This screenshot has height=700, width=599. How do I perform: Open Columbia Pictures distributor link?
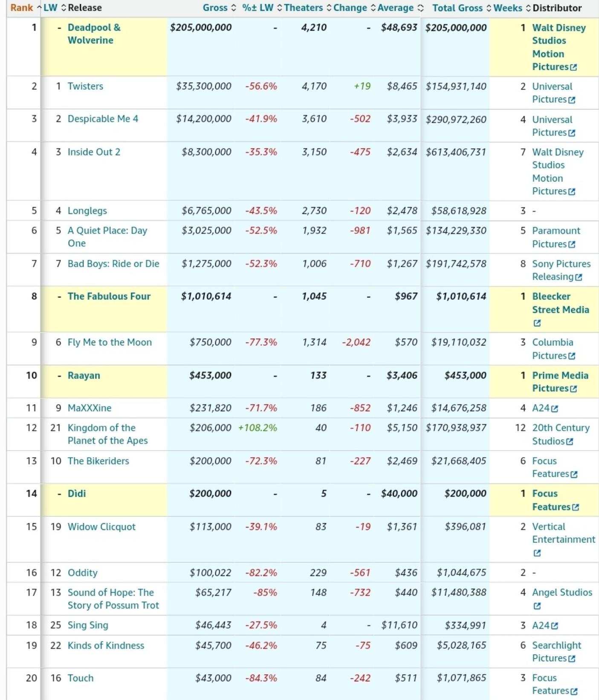[553, 349]
